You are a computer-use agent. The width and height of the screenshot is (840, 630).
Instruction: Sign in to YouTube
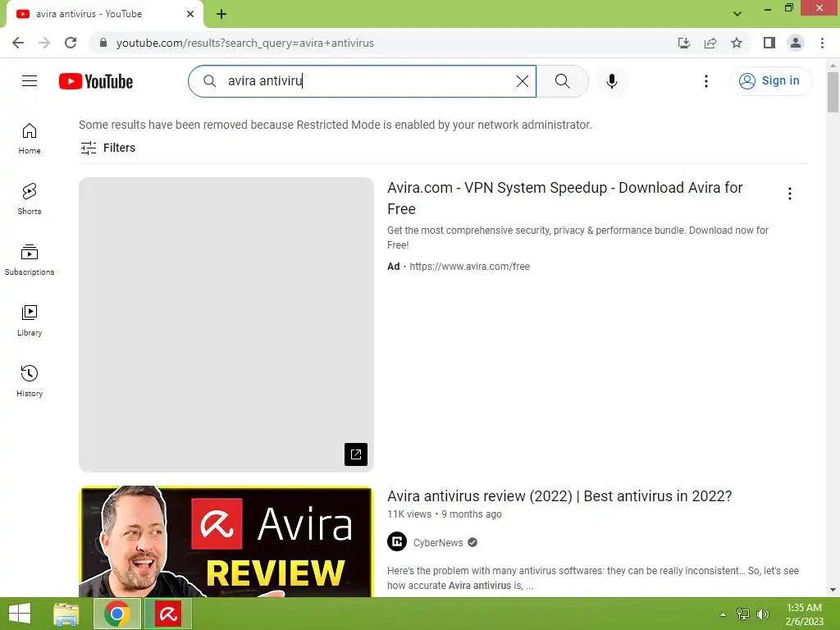pyautogui.click(x=770, y=81)
